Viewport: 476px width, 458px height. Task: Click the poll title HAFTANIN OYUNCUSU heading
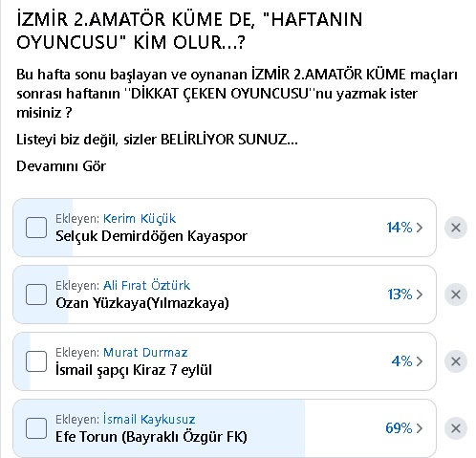point(189,31)
